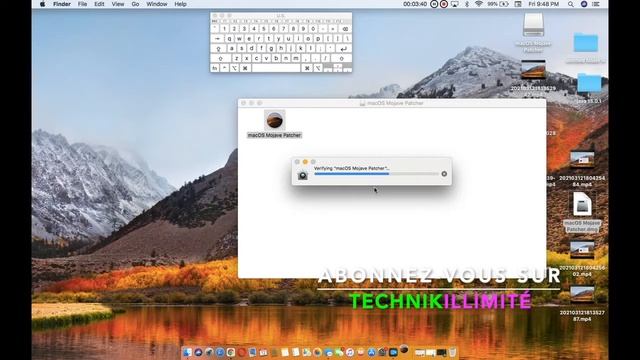640x360 pixels.
Task: Cancel the verification with the stop button
Action: tap(444, 174)
